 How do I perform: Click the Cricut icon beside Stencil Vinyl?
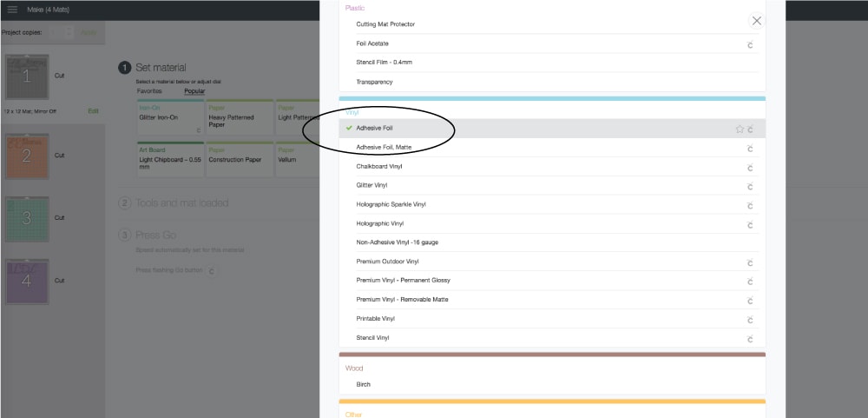click(750, 338)
